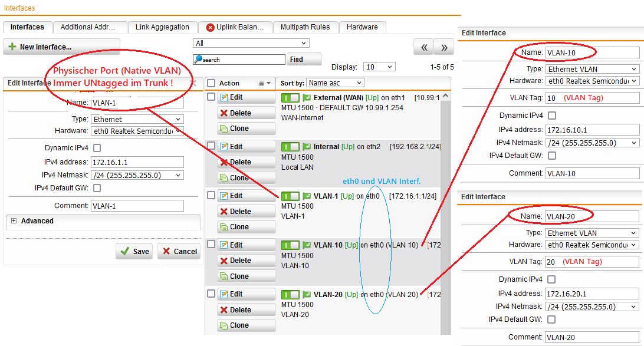This screenshot has height=346, width=644.
Task: Open the VLAN-1 Hardware eth0 dropdown
Action: point(137,131)
